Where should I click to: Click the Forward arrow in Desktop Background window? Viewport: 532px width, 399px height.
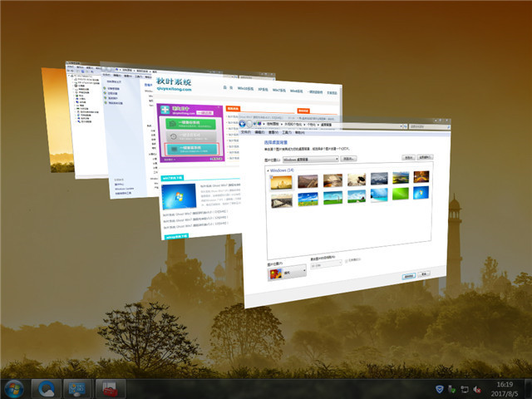coord(249,124)
